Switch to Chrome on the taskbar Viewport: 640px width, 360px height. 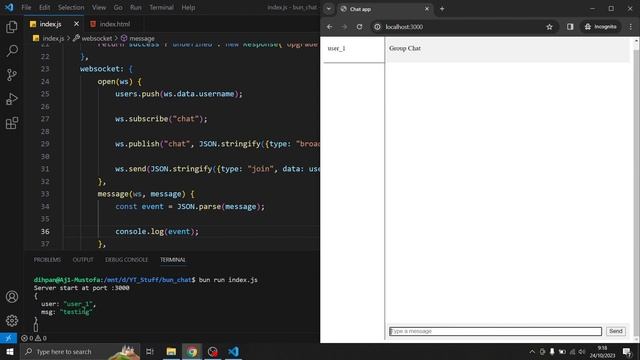coord(192,351)
